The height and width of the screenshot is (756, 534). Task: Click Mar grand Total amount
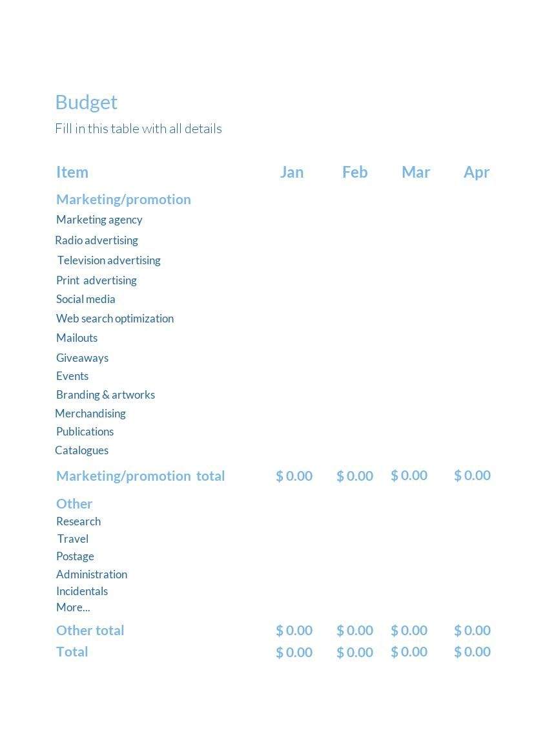pyautogui.click(x=409, y=652)
